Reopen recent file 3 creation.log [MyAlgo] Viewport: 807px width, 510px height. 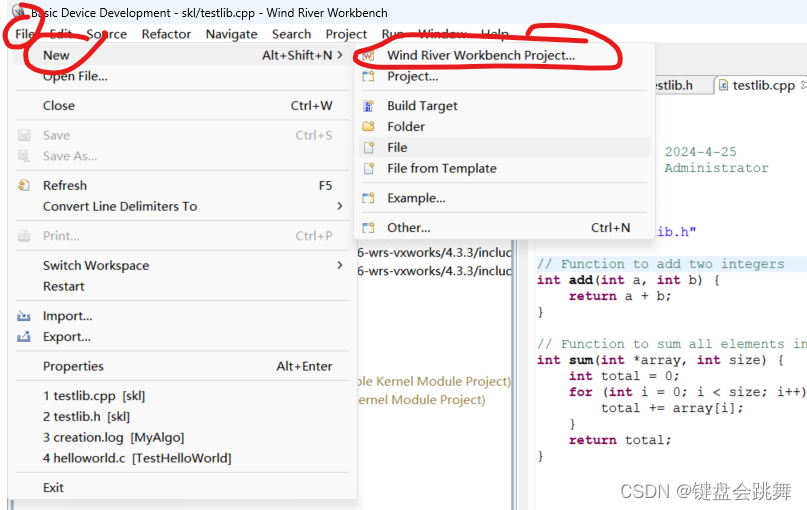(x=113, y=437)
